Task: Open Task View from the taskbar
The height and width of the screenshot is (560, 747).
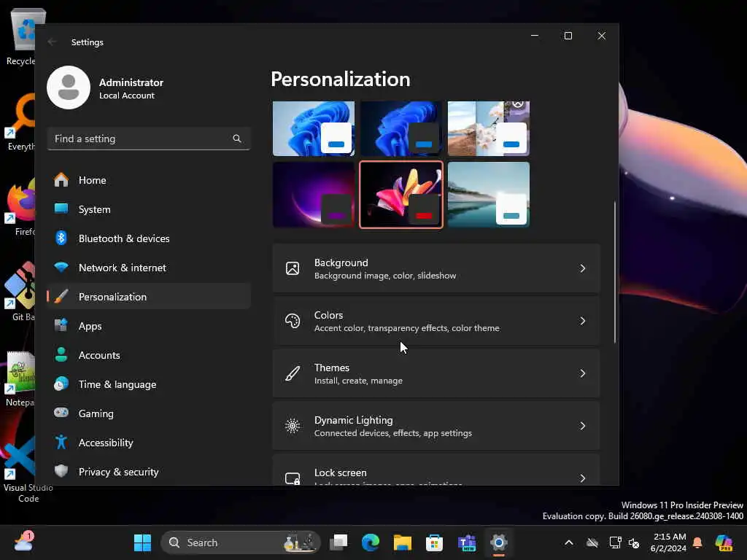Action: coord(338,542)
